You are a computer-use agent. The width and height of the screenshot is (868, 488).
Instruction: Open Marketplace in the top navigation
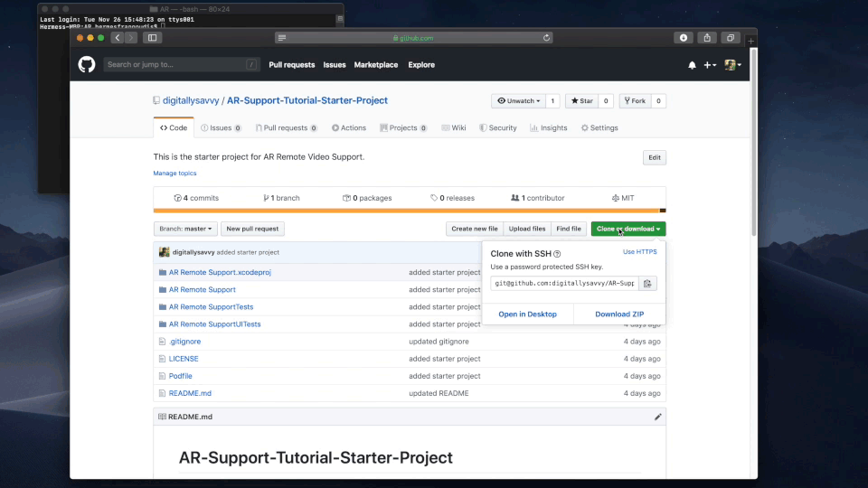click(x=376, y=65)
